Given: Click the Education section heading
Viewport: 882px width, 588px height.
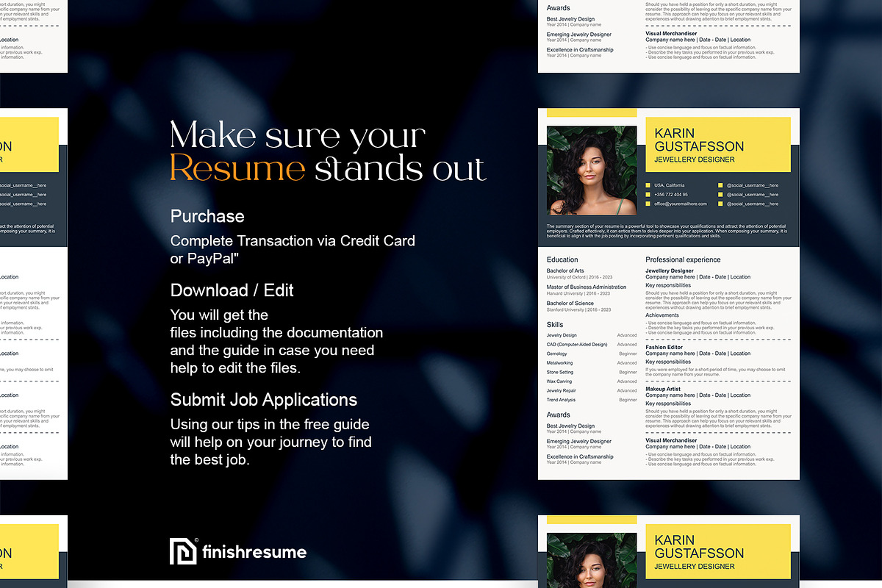Looking at the screenshot, I should click(x=562, y=259).
